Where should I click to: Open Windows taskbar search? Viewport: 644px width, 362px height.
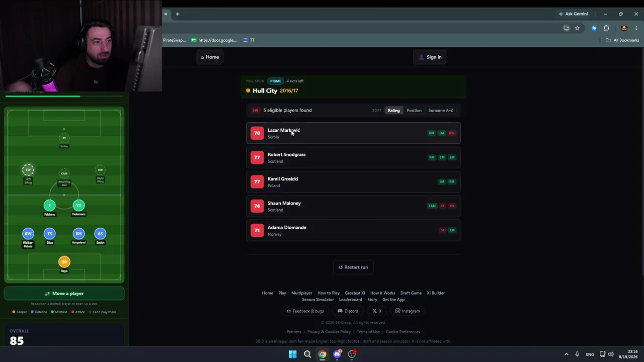click(307, 354)
